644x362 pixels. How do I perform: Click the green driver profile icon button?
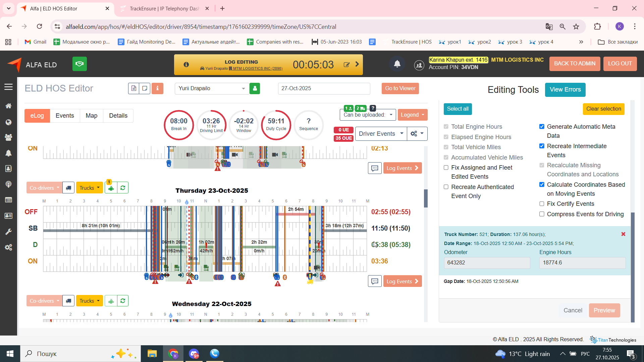(x=255, y=88)
